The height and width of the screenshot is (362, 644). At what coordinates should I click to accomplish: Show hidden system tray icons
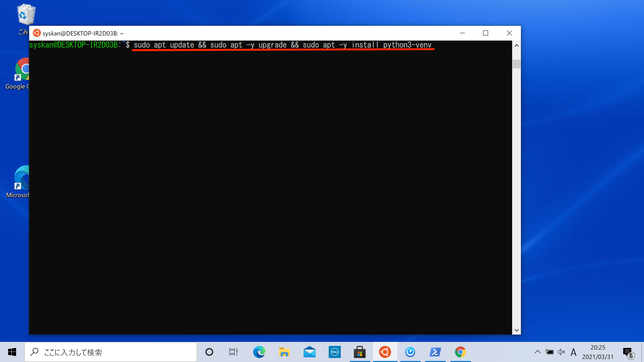(537, 352)
